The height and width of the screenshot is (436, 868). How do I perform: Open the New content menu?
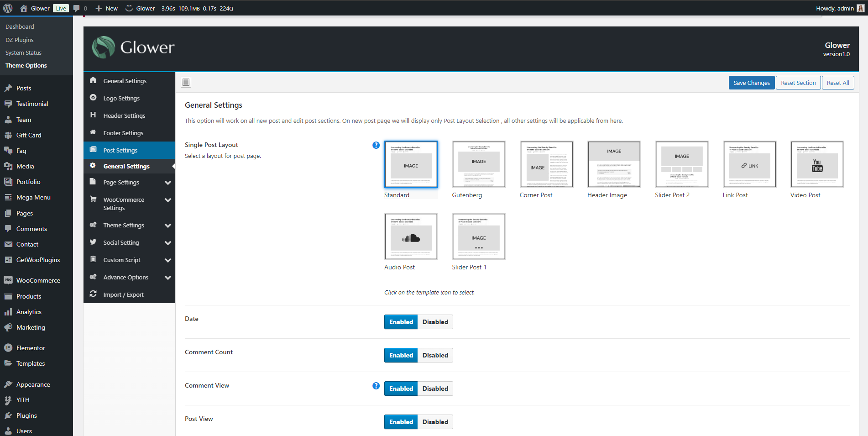107,8
